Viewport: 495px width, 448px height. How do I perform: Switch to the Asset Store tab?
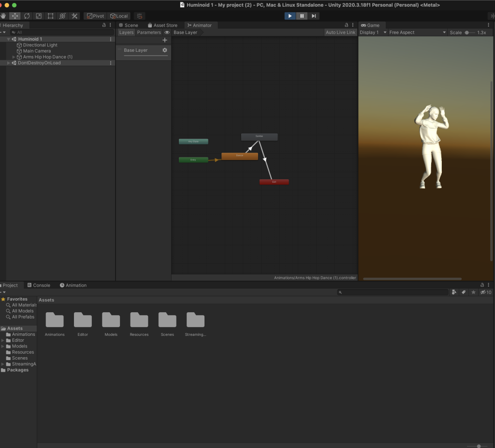pyautogui.click(x=162, y=25)
